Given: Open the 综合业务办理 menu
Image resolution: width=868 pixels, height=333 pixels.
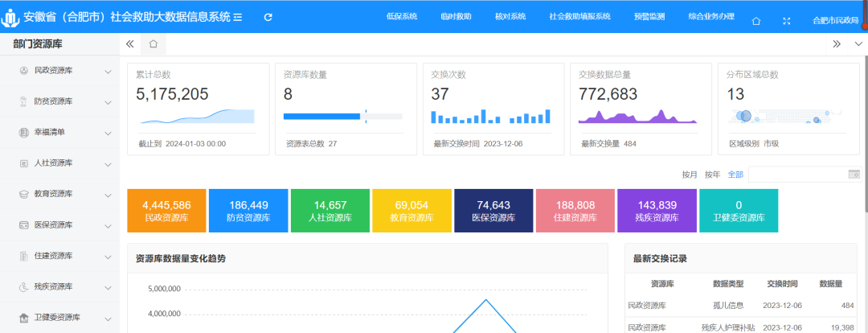Looking at the screenshot, I should pos(711,17).
